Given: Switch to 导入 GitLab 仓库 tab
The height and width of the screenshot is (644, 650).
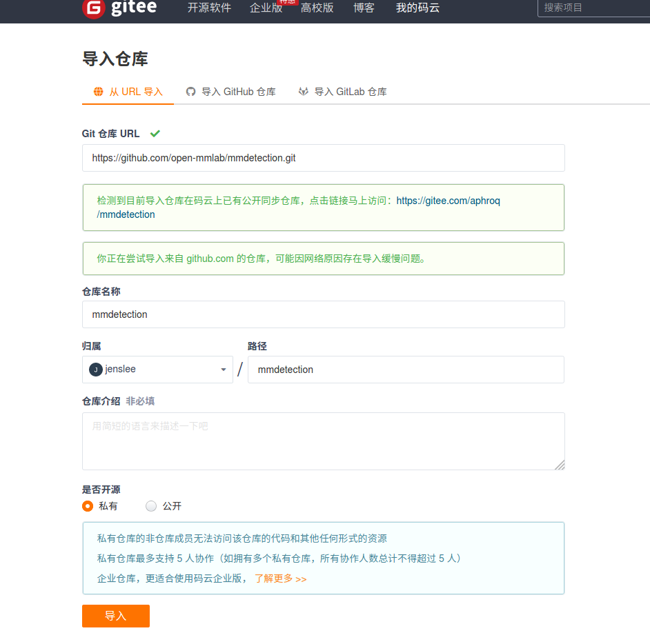Looking at the screenshot, I should [x=343, y=92].
